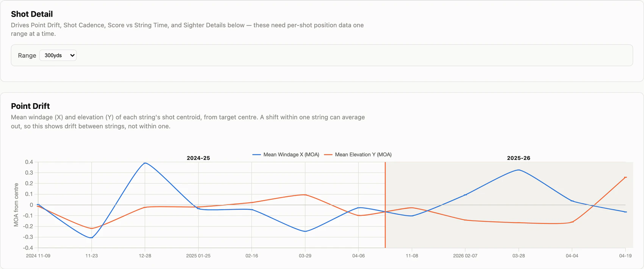The image size is (644, 269).
Task: Select the elevation point at 04-04
Action: click(x=572, y=222)
